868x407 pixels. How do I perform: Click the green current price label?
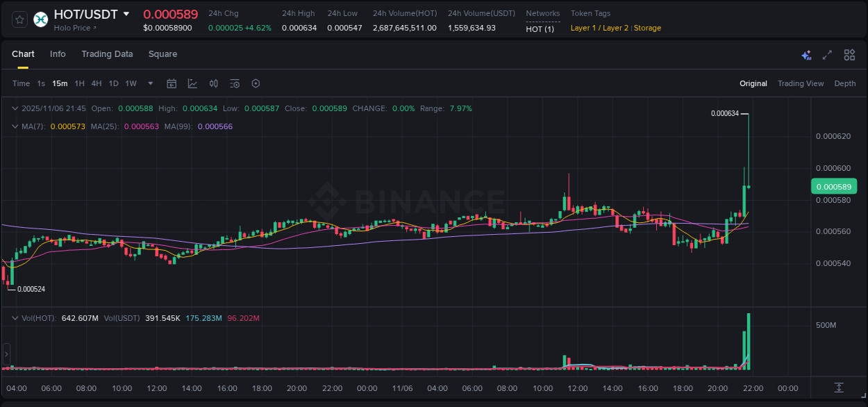tap(833, 186)
